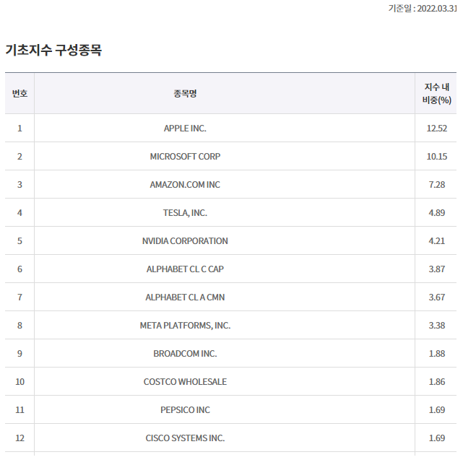Select the CISCO SYSTEMS INC. stock name

tap(185, 438)
